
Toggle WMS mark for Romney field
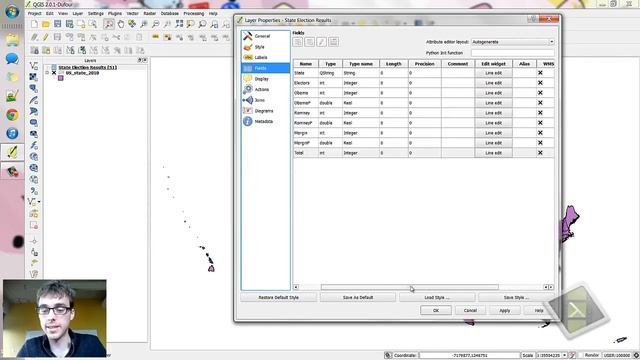point(540,113)
